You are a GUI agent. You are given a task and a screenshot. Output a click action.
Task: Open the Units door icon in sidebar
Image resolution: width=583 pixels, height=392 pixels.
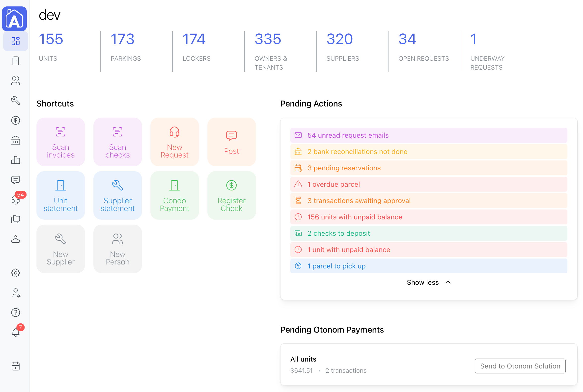point(16,61)
